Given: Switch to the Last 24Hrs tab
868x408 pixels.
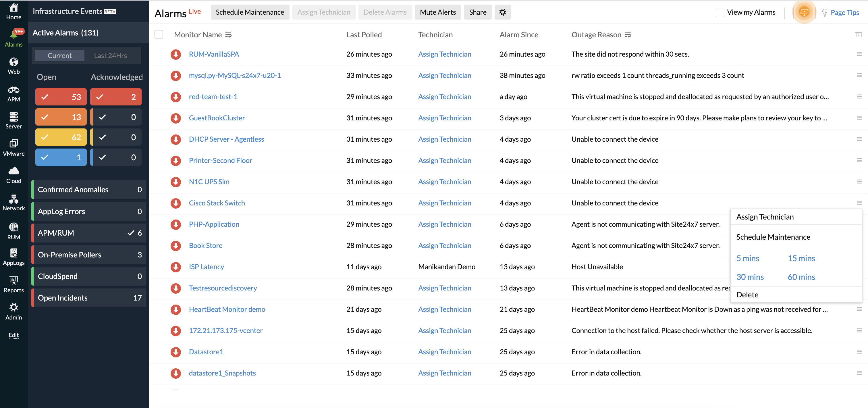Looking at the screenshot, I should 111,55.
